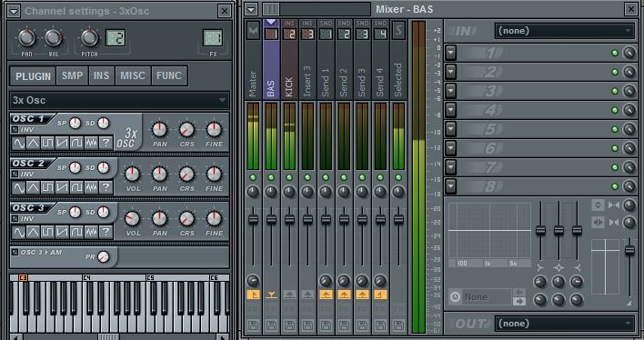Click the left arrow next to the None field
This screenshot has width=644, height=340.
point(519,293)
